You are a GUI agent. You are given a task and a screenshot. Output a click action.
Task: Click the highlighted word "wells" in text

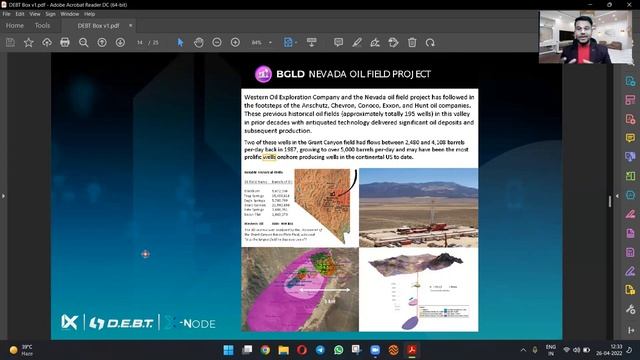tap(269, 157)
